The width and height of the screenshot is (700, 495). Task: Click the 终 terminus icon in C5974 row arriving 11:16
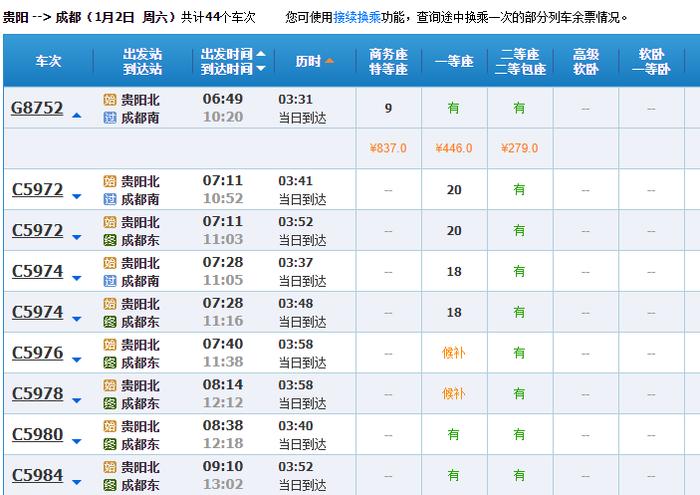pyautogui.click(x=110, y=322)
